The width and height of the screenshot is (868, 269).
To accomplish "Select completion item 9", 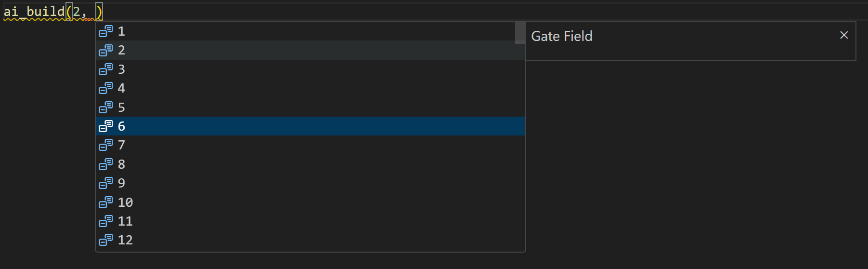I will click(x=311, y=183).
